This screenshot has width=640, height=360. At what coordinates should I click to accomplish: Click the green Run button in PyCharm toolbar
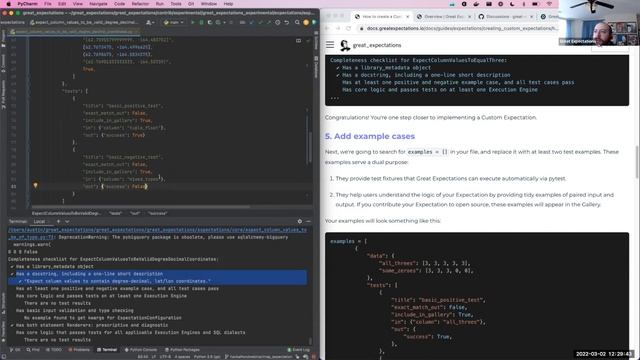tap(193, 22)
